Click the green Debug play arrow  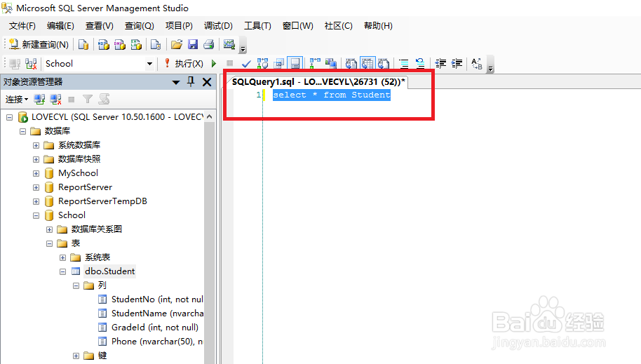[214, 63]
